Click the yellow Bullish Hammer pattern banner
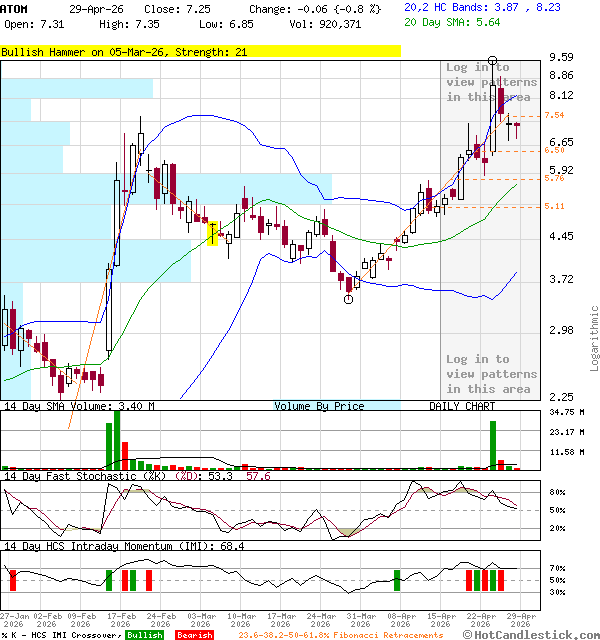This screenshot has width=600, height=640. 200,52
